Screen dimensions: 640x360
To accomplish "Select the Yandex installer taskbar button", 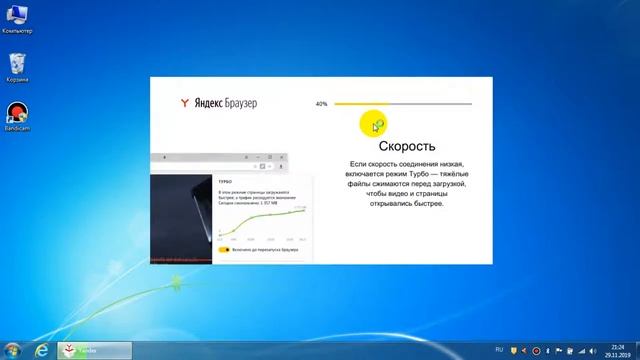I will click(94, 351).
